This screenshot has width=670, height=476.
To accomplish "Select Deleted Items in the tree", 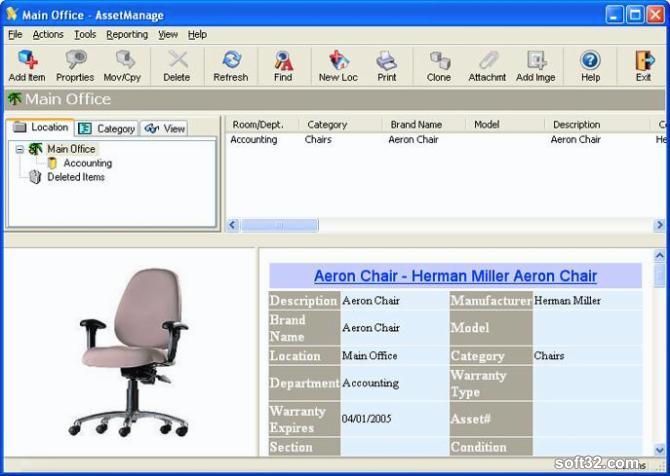I will (76, 177).
